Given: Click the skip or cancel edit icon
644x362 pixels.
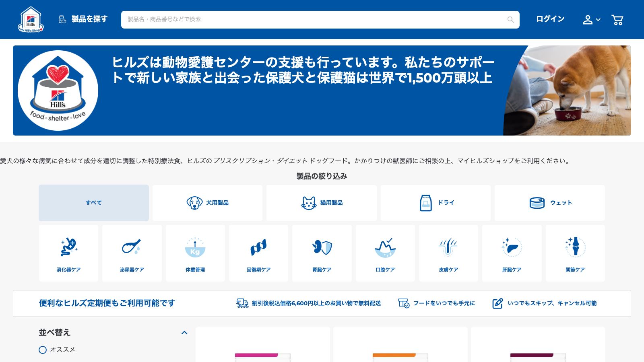Looking at the screenshot, I should (x=497, y=303).
